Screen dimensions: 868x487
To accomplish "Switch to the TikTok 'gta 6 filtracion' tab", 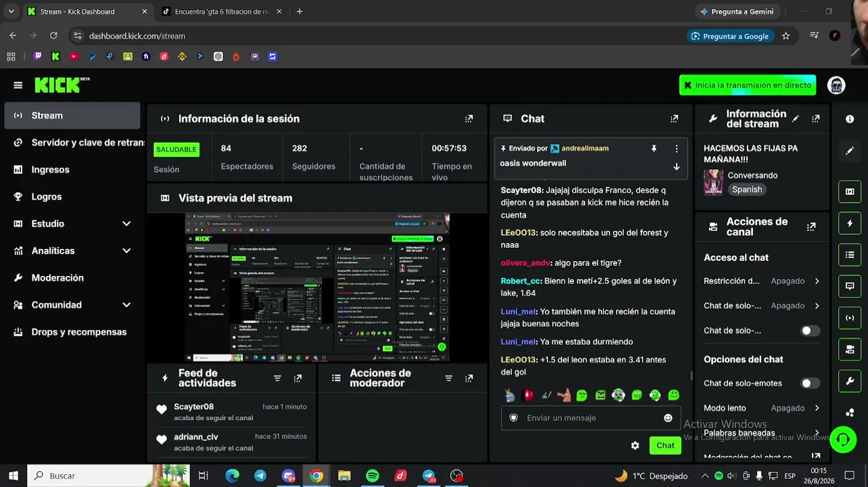I will point(222,11).
